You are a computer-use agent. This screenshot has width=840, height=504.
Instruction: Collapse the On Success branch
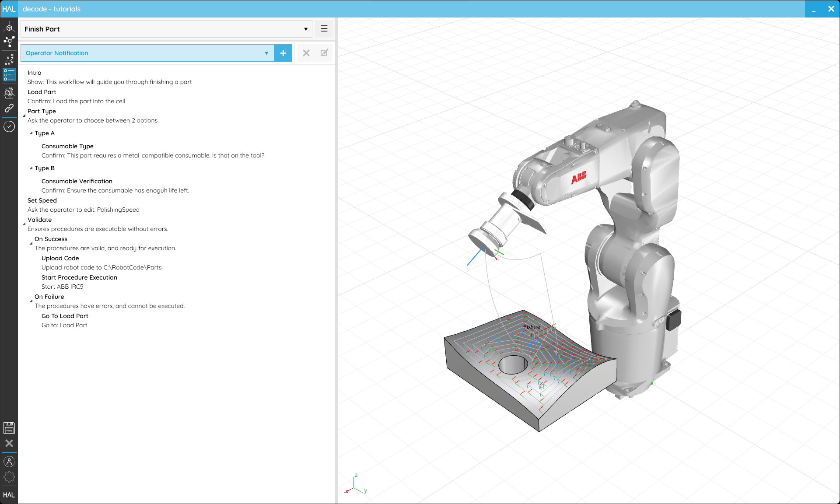[x=31, y=243]
